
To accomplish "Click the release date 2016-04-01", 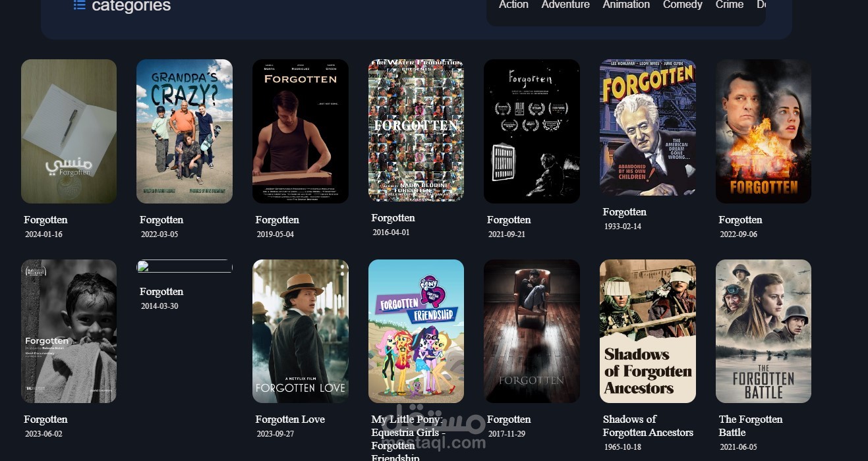I will (391, 232).
